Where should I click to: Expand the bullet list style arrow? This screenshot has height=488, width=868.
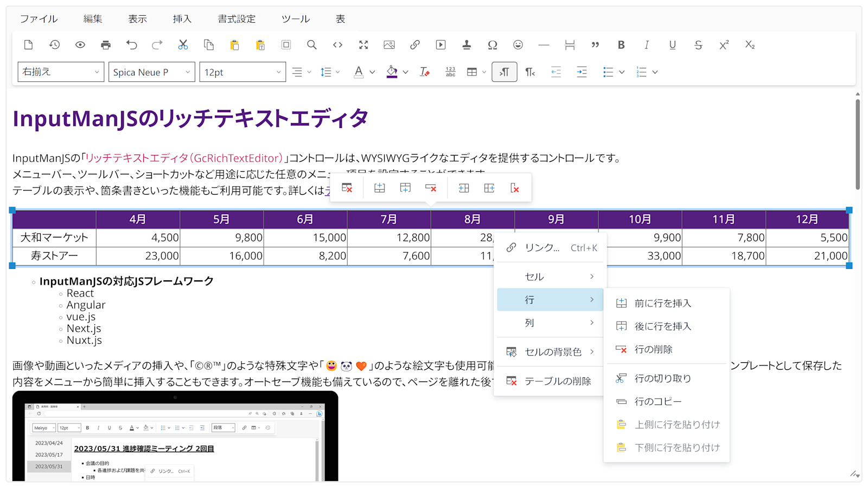pos(622,72)
